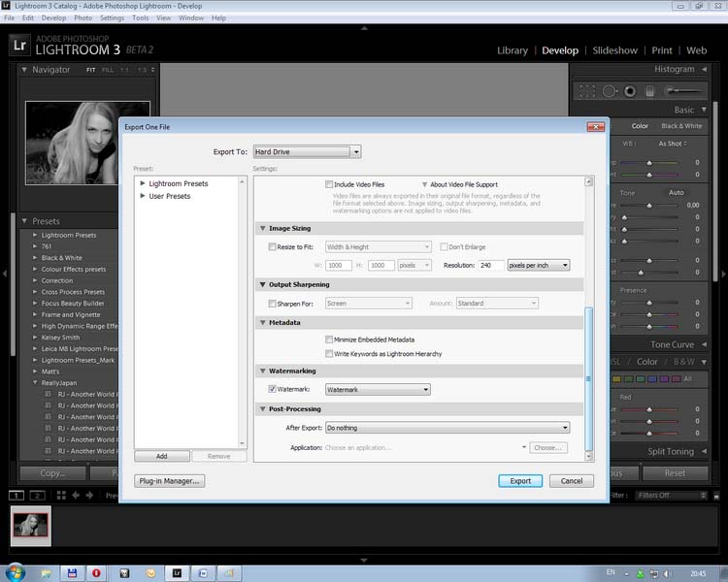Open the After Export dropdown
This screenshot has height=582, width=728.
click(447, 427)
